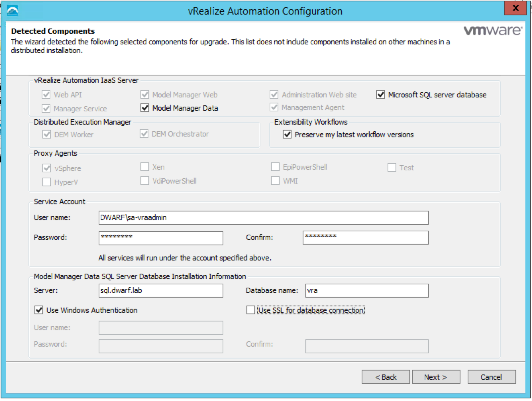The image size is (532, 401).
Task: Close the vRealize Automation Configuration window
Action: (515, 8)
